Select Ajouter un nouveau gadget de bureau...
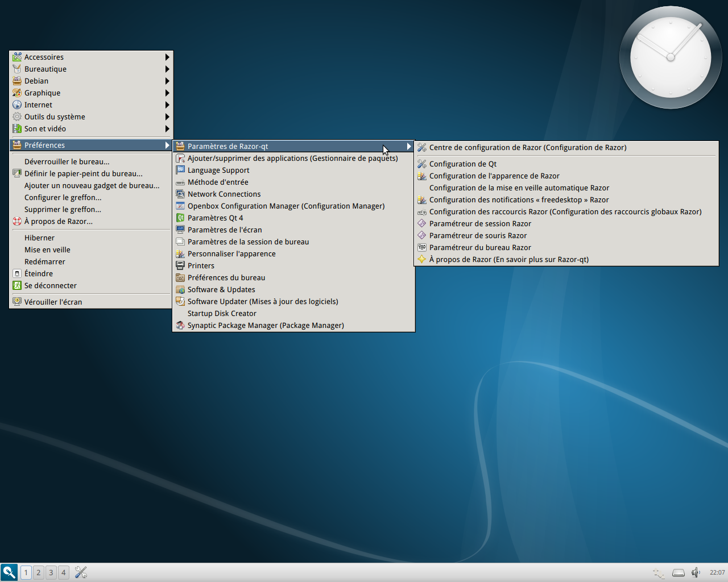728x582 pixels. 91,185
